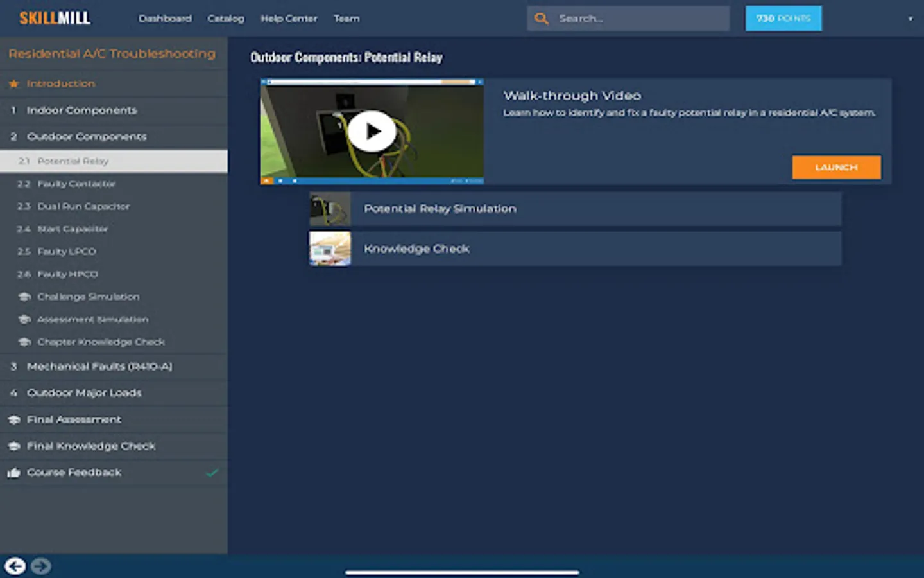Expand Mechanical Faults (R410-A) chapter
This screenshot has width=924, height=578.
[114, 367]
